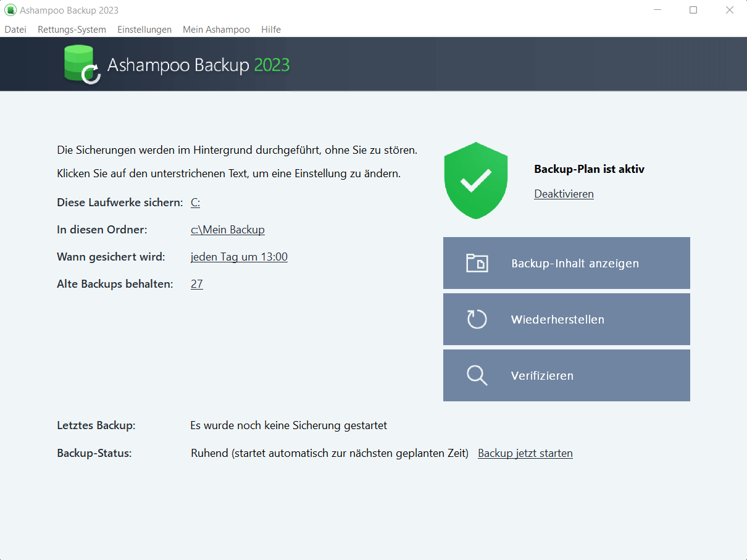Screen dimensions: 747x560
Task: Open the c:\Mein Backup folder setting
Action: coord(227,229)
